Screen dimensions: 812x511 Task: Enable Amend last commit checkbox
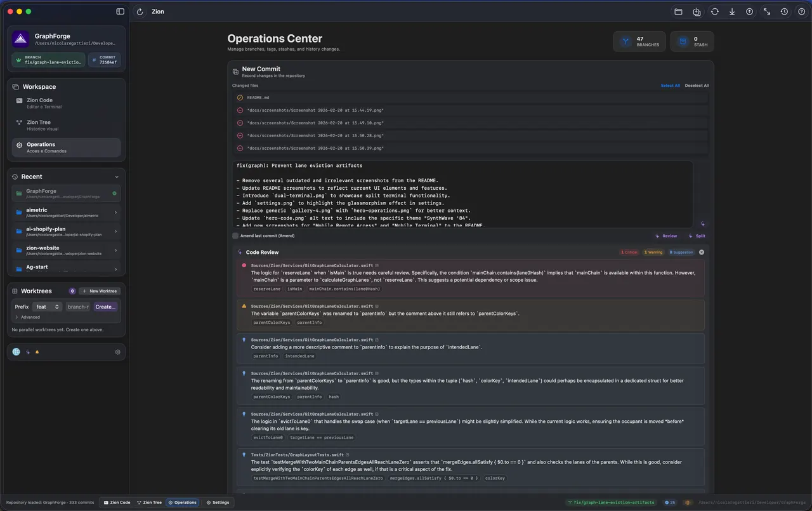coord(235,236)
